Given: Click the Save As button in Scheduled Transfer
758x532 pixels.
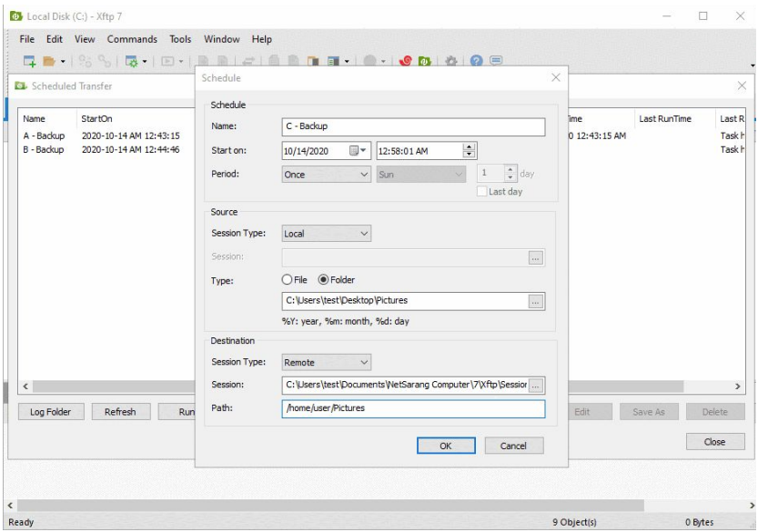Looking at the screenshot, I should click(x=649, y=412).
